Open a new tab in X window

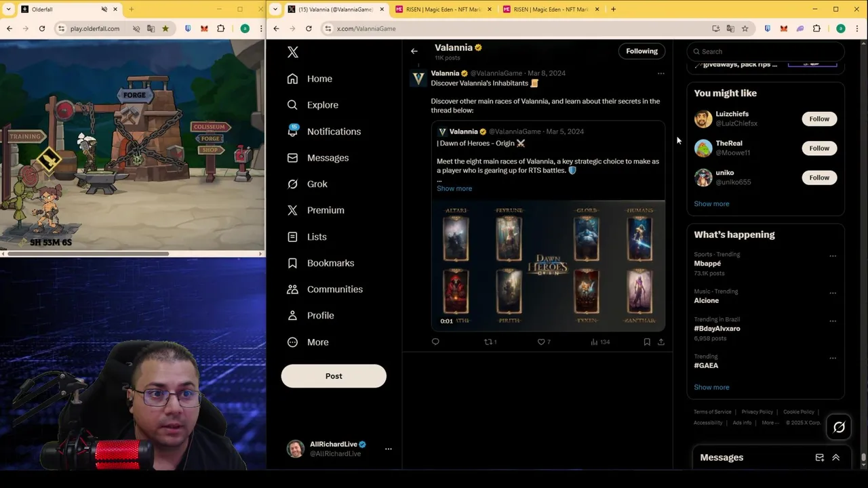613,9
